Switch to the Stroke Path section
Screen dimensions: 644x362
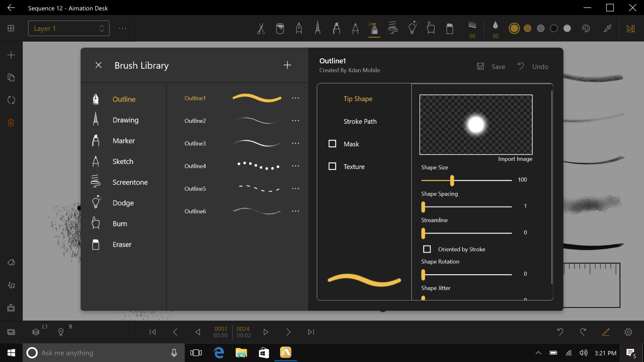(360, 121)
